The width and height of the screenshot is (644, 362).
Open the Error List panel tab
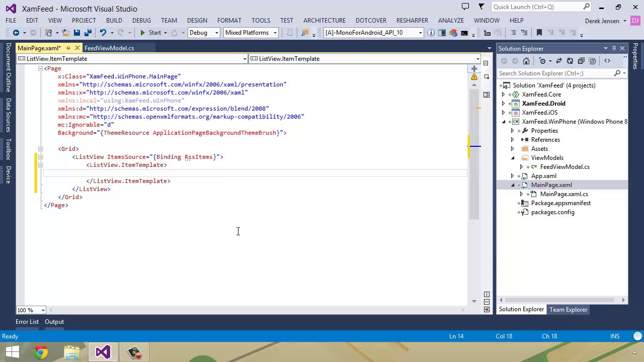[x=27, y=322]
